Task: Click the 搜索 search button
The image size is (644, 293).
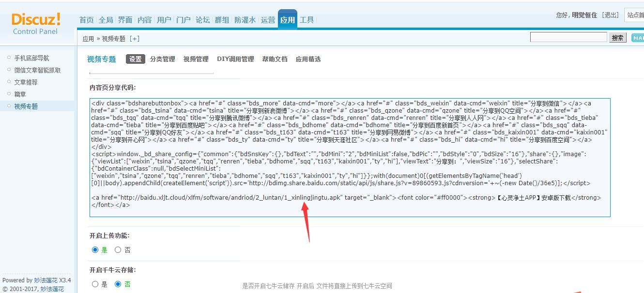Action: [618, 38]
